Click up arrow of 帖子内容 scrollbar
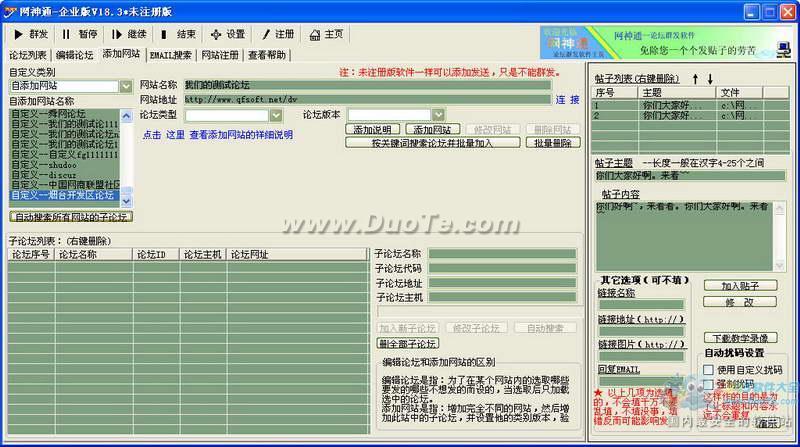 coord(780,208)
